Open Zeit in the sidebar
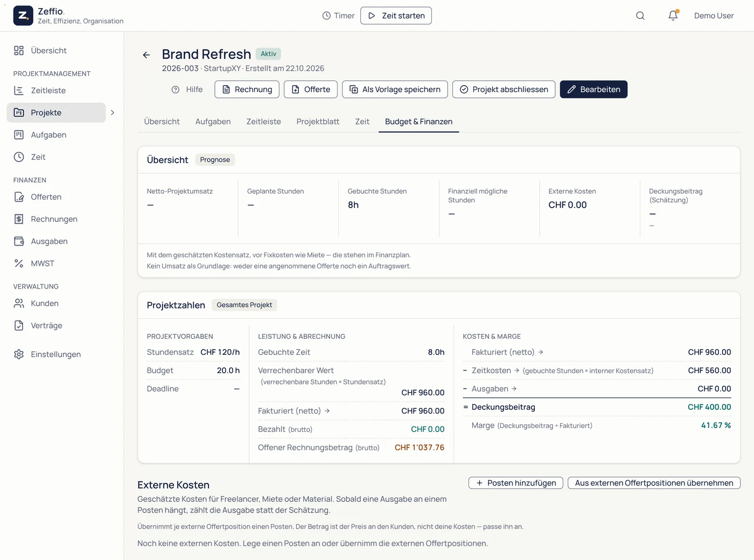The width and height of the screenshot is (754, 560). point(57,157)
